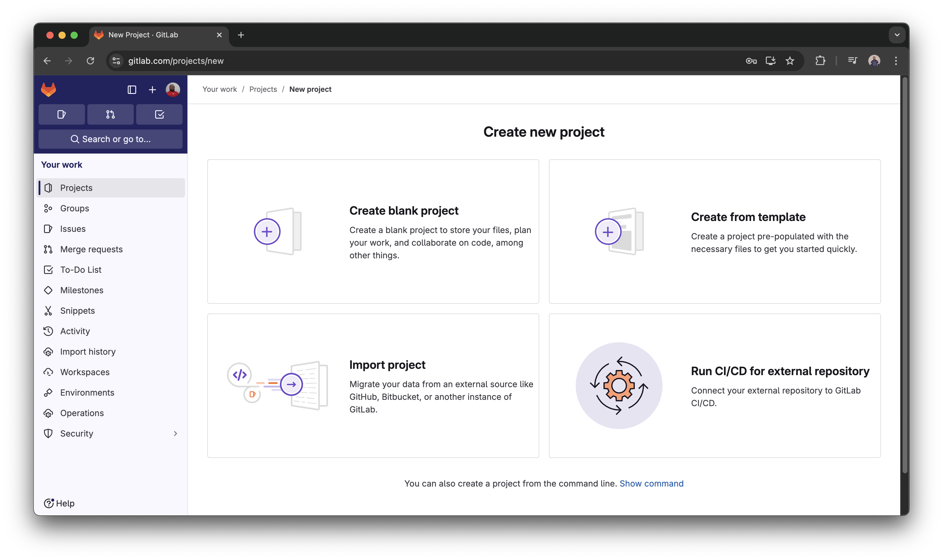Choose Create blank project
This screenshot has width=943, height=560.
click(373, 231)
